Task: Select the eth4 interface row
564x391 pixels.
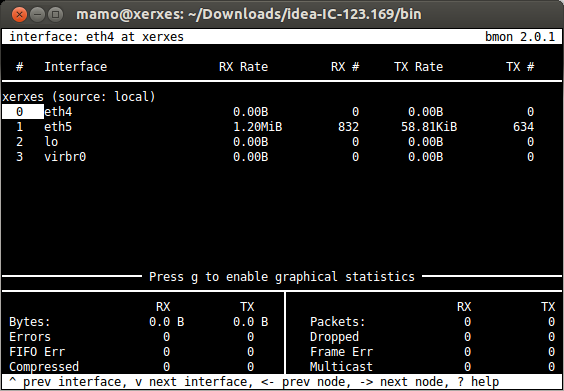Action: tap(282, 112)
